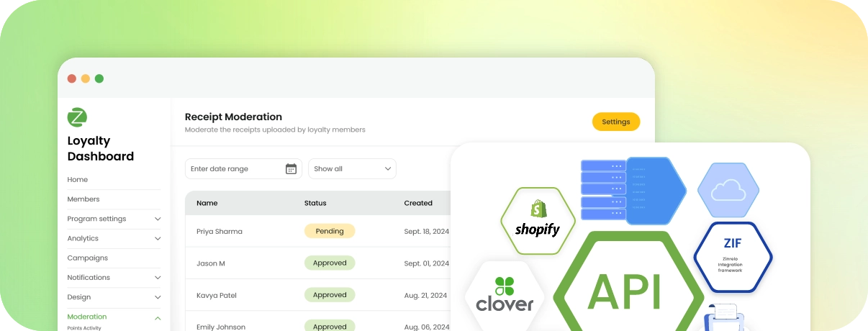Image resolution: width=868 pixels, height=331 pixels.
Task: Select the Moderation sidebar item
Action: (87, 317)
